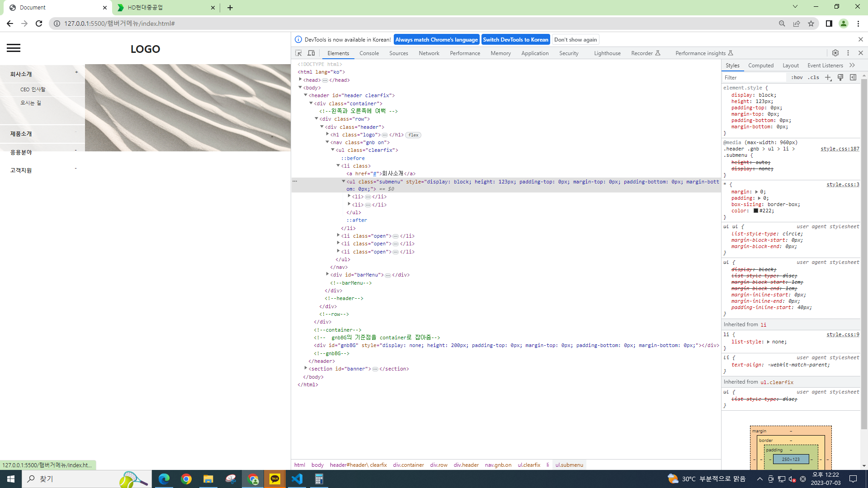Viewport: 868px width, 488px height.
Task: Click new style rule plus icon
Action: point(828,78)
